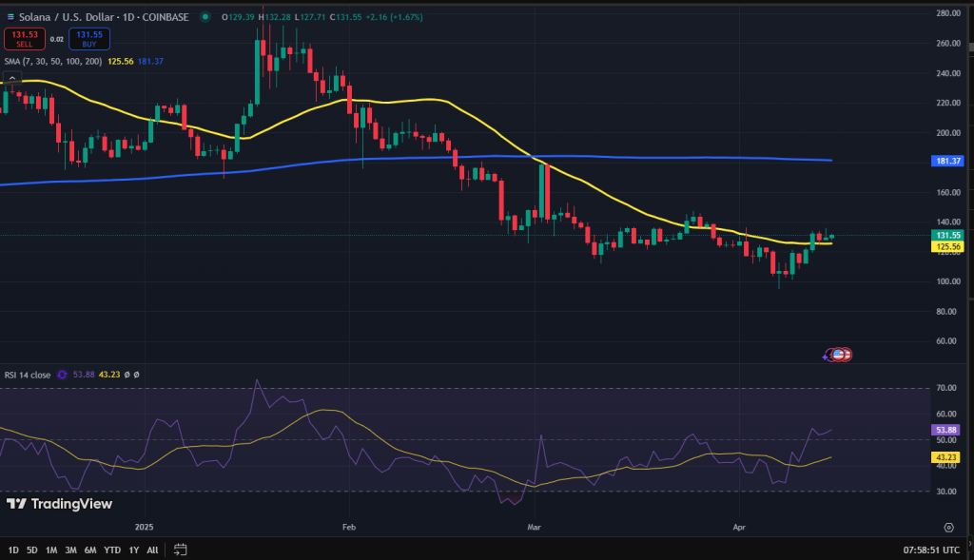
Task: Select the RSI 14 close legend label
Action: tap(28, 375)
